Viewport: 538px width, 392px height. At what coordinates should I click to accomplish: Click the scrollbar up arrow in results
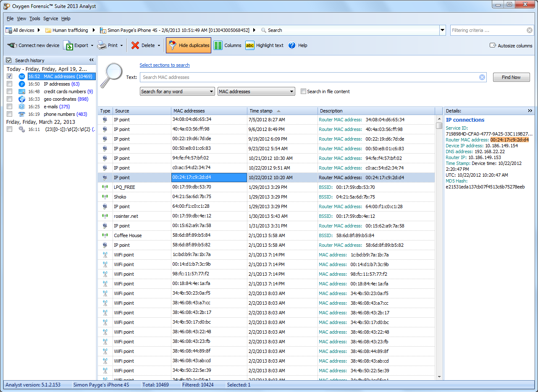439,118
